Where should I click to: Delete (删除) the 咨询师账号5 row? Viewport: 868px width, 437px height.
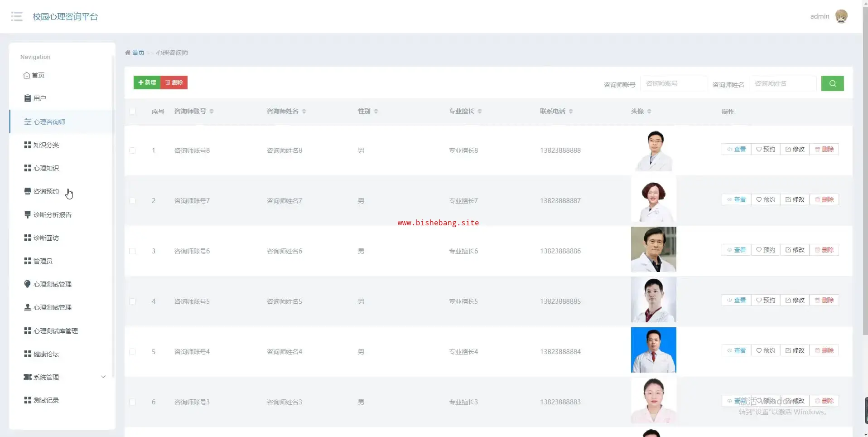pyautogui.click(x=824, y=300)
